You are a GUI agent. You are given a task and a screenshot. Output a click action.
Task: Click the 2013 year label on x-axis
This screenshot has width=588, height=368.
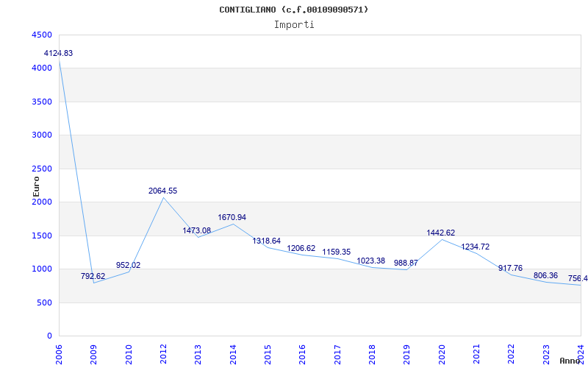(x=198, y=355)
